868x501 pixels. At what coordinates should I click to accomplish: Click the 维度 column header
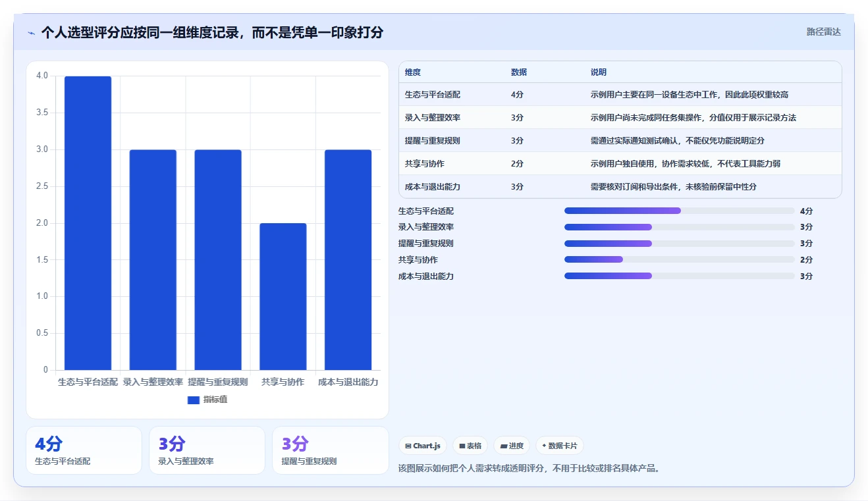click(x=413, y=72)
